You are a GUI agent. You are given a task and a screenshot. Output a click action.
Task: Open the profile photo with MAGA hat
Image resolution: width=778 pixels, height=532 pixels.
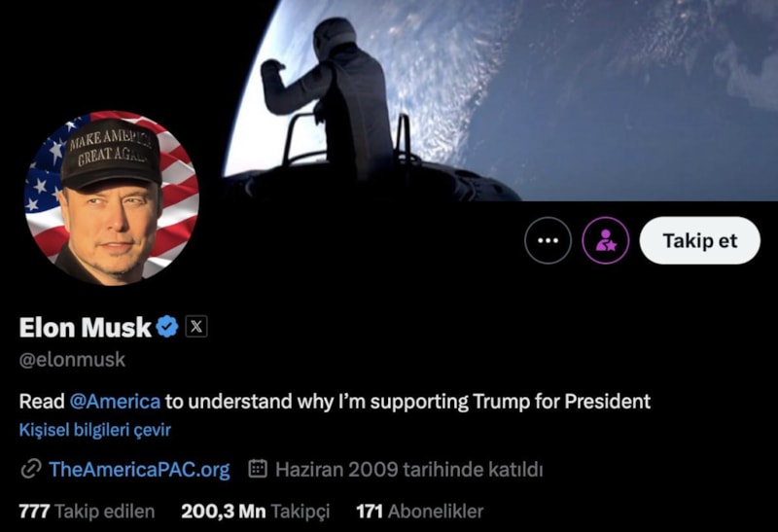112,198
